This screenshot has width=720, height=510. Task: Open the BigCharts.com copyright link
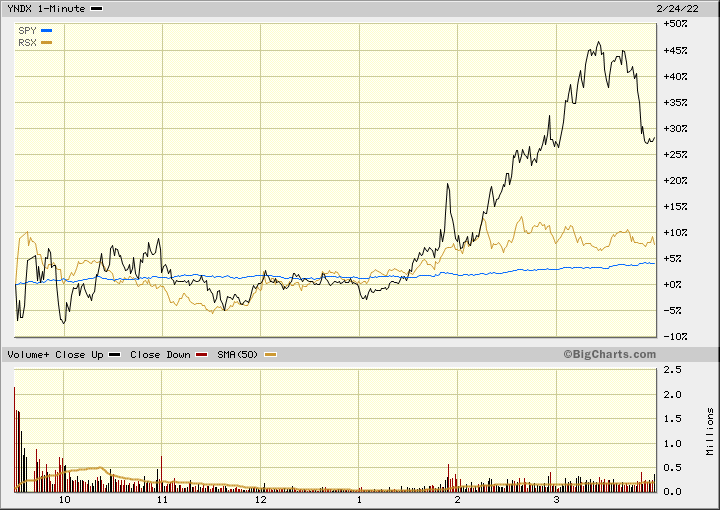click(609, 354)
